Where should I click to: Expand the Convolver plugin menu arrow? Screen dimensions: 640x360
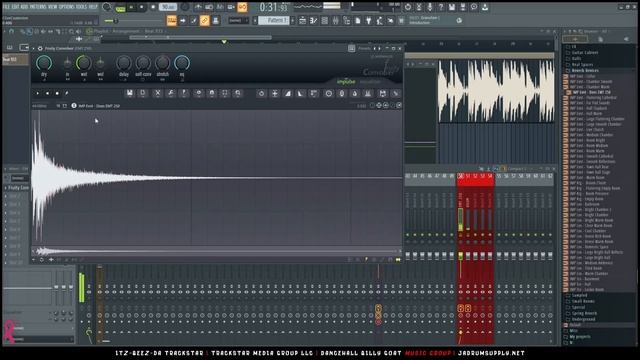33,48
